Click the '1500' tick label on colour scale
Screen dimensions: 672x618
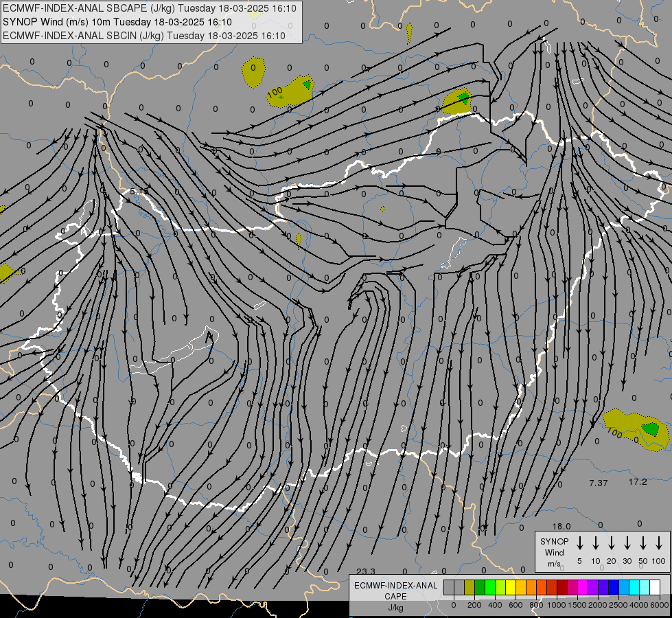[577, 605]
